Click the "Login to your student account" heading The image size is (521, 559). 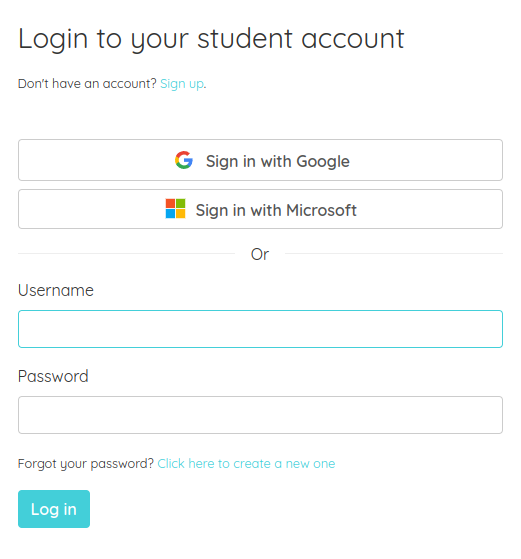(211, 39)
